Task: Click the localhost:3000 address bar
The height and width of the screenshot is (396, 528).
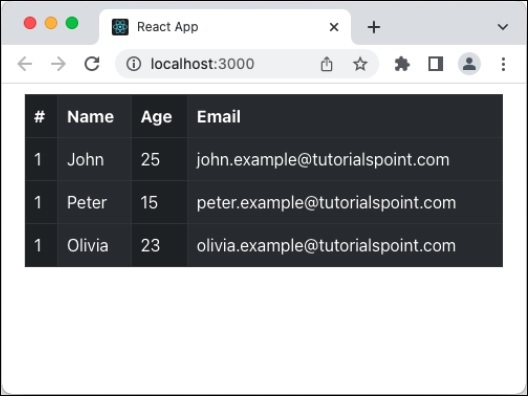Action: (222, 64)
